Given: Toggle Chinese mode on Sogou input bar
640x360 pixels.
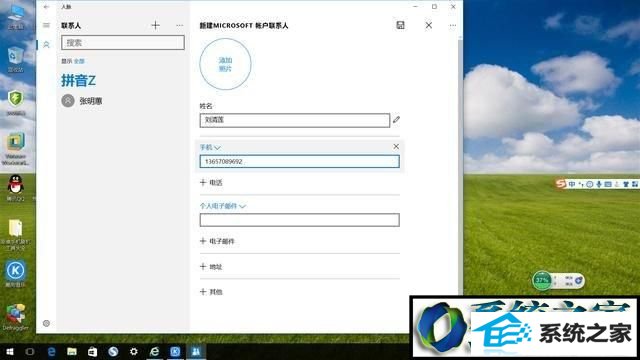Looking at the screenshot, I should pos(572,184).
